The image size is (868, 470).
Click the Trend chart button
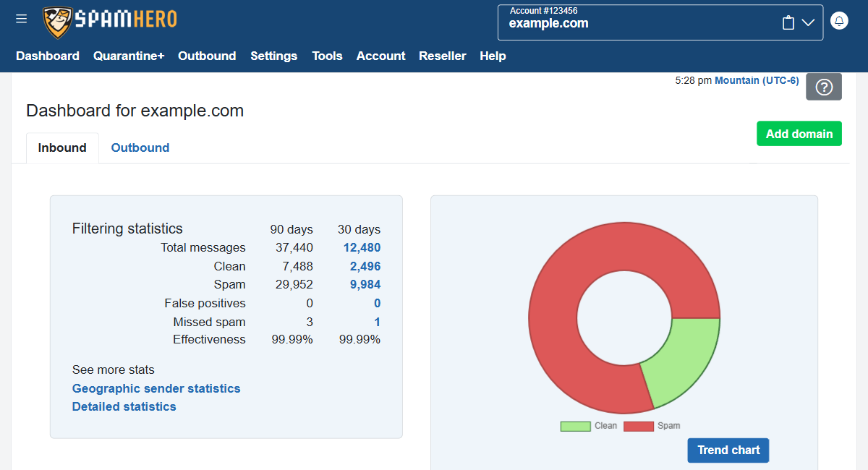click(x=728, y=450)
